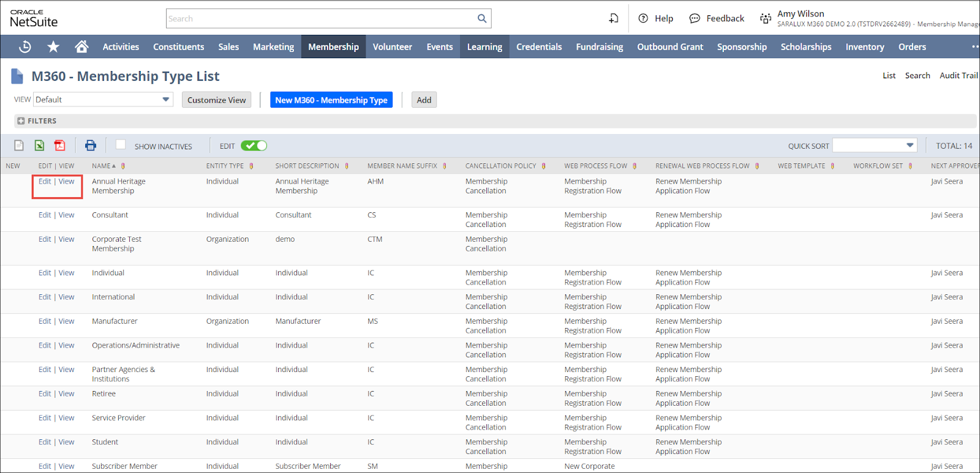Check the Show Inactives checkbox
980x473 pixels.
tap(121, 144)
